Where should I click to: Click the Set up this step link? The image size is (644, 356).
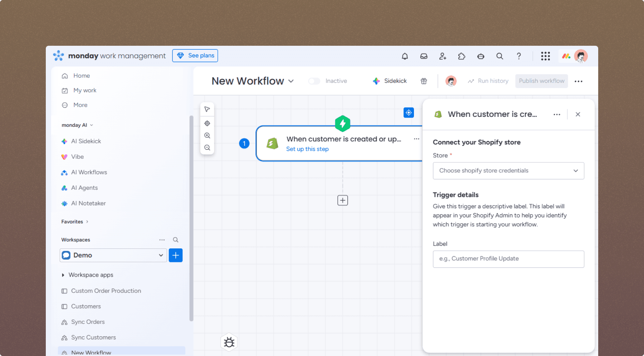(307, 149)
